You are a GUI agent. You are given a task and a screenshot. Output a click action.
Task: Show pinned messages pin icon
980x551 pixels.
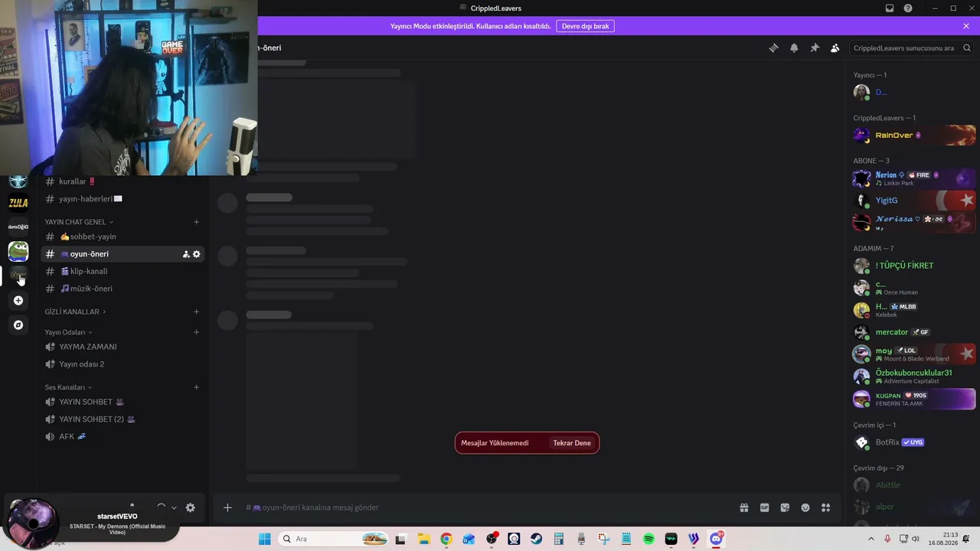(815, 47)
